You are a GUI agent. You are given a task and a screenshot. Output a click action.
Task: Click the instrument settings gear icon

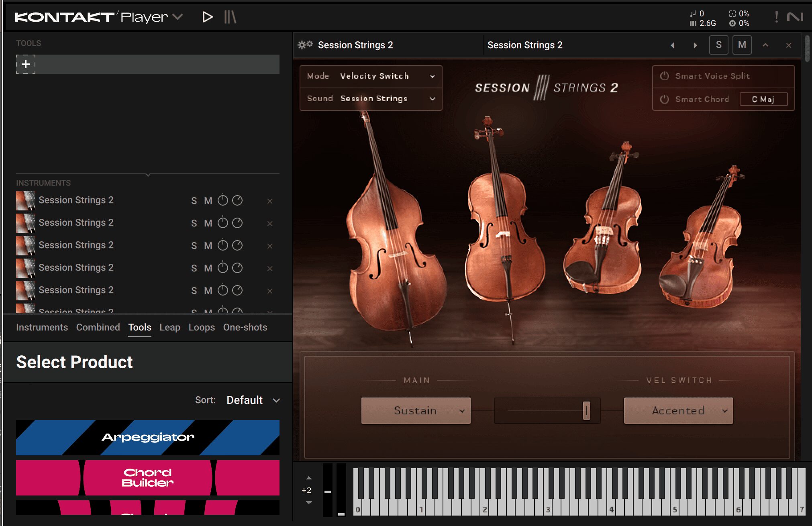(x=305, y=45)
